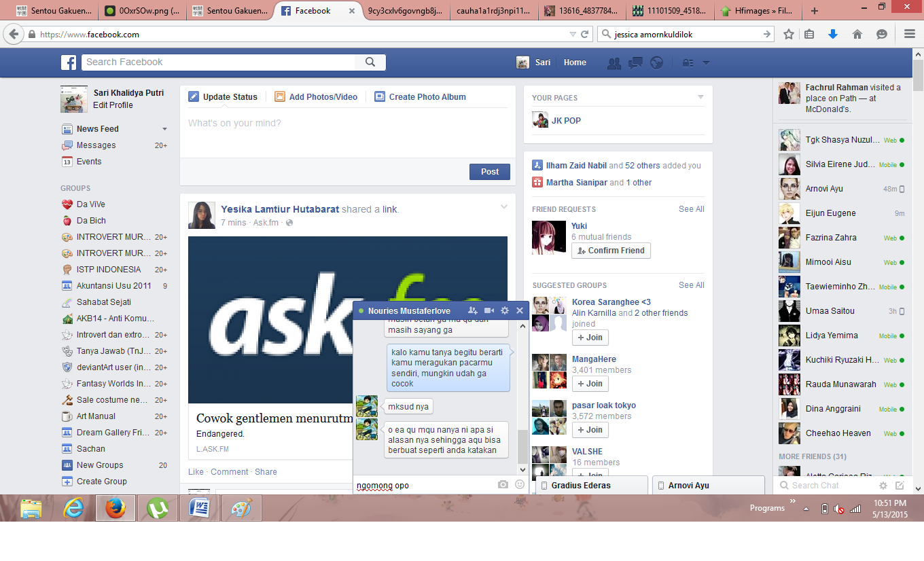This screenshot has height=561, width=924.
Task: Open the Gradius Ederas chat tab
Action: [592, 486]
